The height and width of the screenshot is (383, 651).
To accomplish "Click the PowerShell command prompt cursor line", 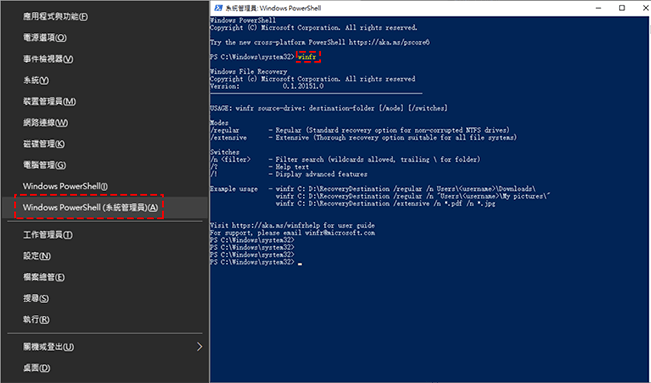I will [256, 263].
